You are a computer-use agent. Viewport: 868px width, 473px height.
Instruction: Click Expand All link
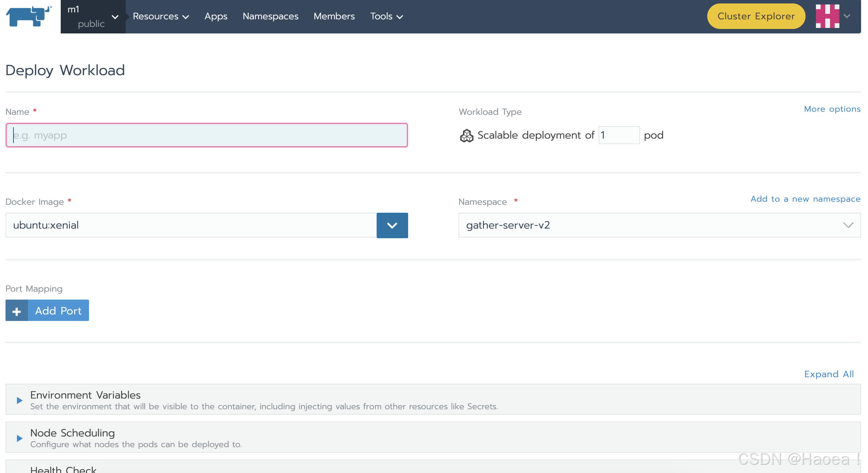click(x=829, y=374)
